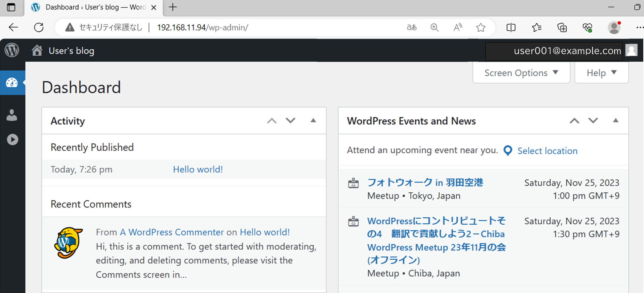Toggle the Activity panel collapse triangle
Viewport: 644px width, 293px height.
(x=313, y=121)
